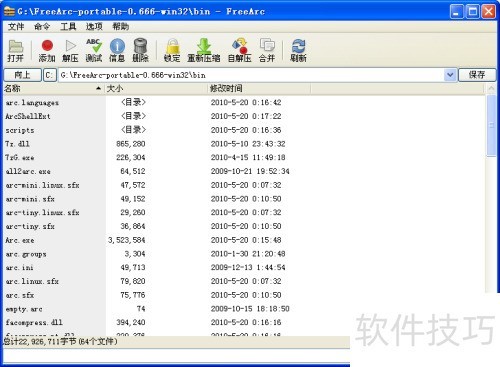Click the 解压 (Extract) toolbar icon
This screenshot has height=367, width=500.
(70, 50)
